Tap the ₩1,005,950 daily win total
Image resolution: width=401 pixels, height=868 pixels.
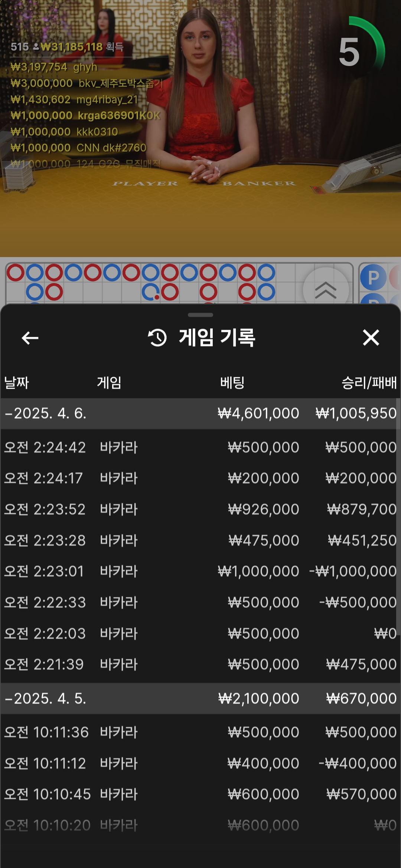pyautogui.click(x=356, y=413)
